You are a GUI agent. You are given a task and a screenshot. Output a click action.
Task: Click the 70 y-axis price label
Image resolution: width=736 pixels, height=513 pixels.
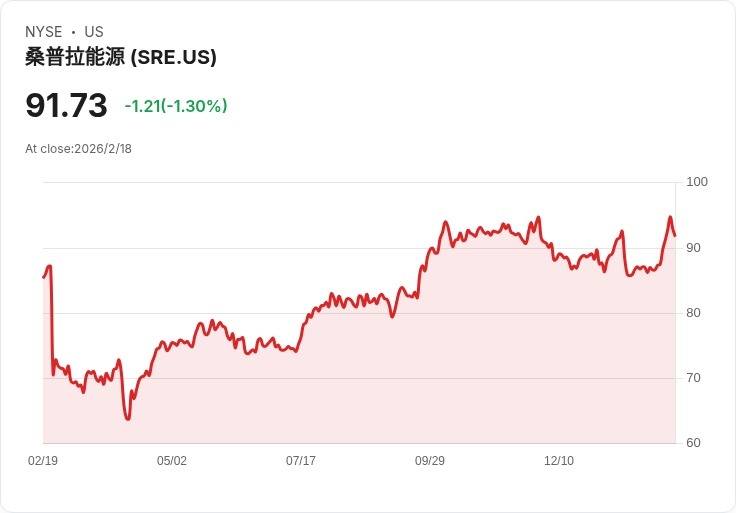point(693,378)
